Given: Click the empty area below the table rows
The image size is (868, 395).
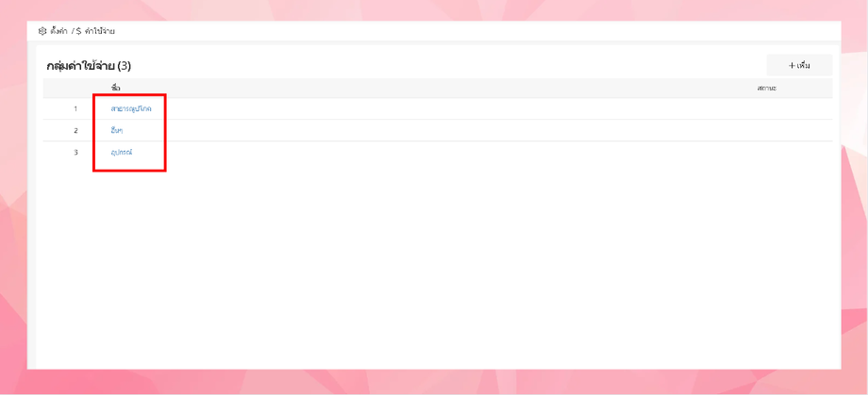Looking at the screenshot, I should click(438, 266).
